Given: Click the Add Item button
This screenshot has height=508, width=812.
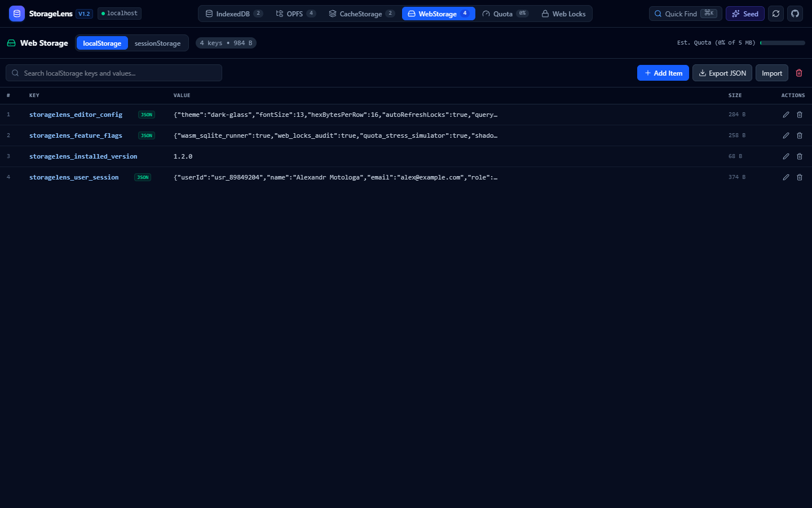Looking at the screenshot, I should pos(663,73).
